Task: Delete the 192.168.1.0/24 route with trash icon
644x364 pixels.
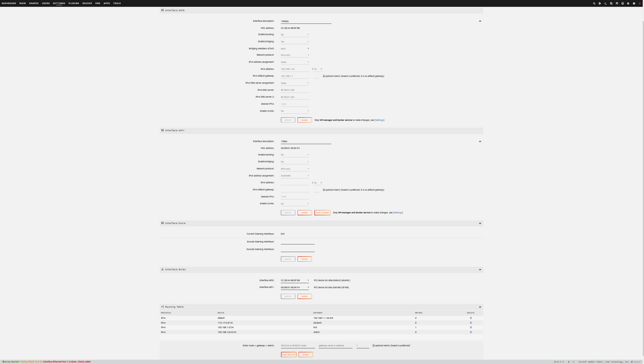Action: 471,327
